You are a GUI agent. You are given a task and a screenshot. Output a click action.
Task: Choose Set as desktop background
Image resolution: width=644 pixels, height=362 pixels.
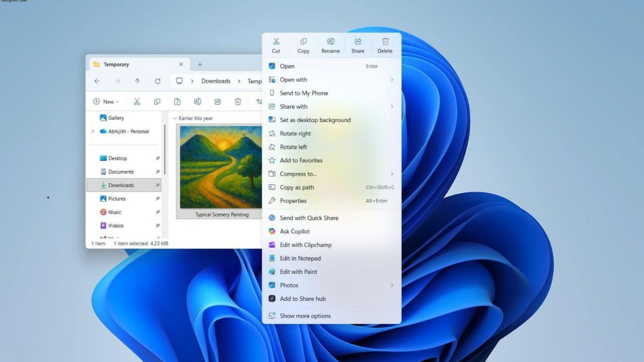pyautogui.click(x=332, y=120)
